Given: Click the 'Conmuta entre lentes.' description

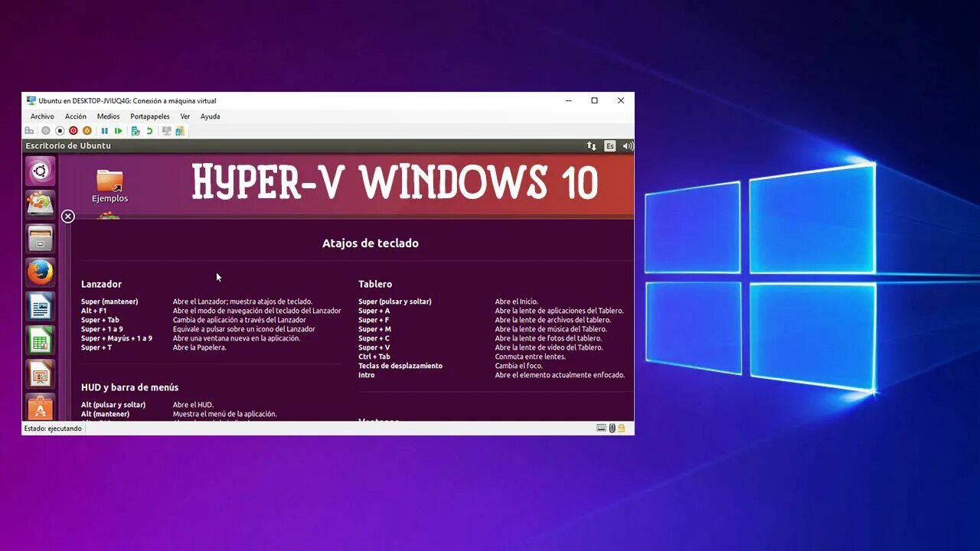Looking at the screenshot, I should click(531, 357).
